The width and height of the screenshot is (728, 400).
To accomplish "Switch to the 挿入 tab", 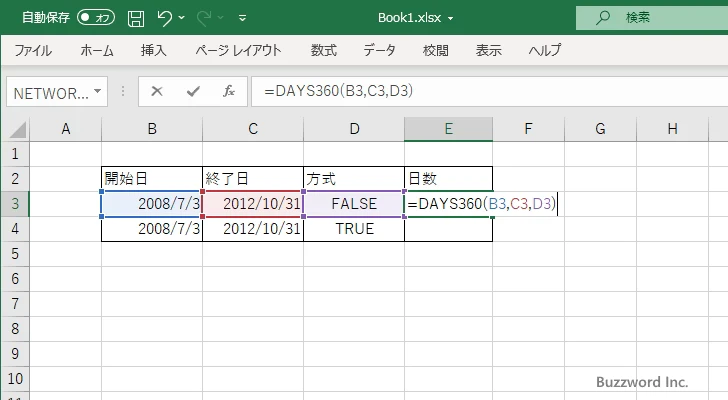I will coord(154,50).
